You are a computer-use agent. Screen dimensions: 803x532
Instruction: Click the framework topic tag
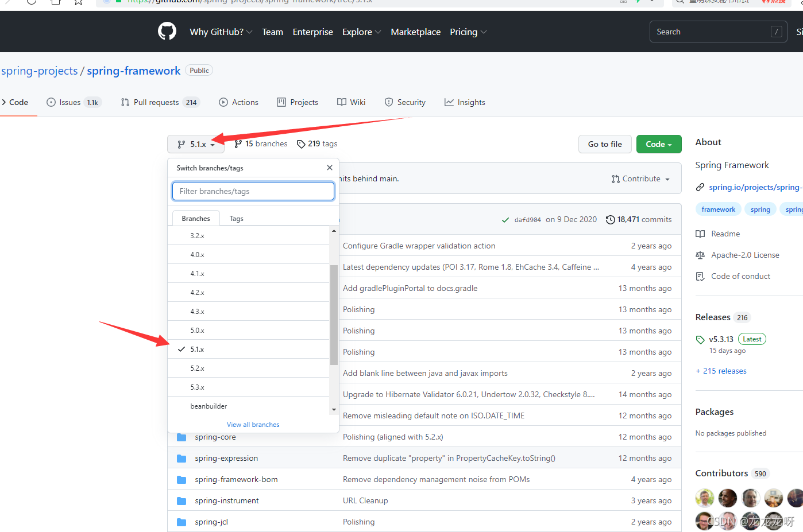719,209
